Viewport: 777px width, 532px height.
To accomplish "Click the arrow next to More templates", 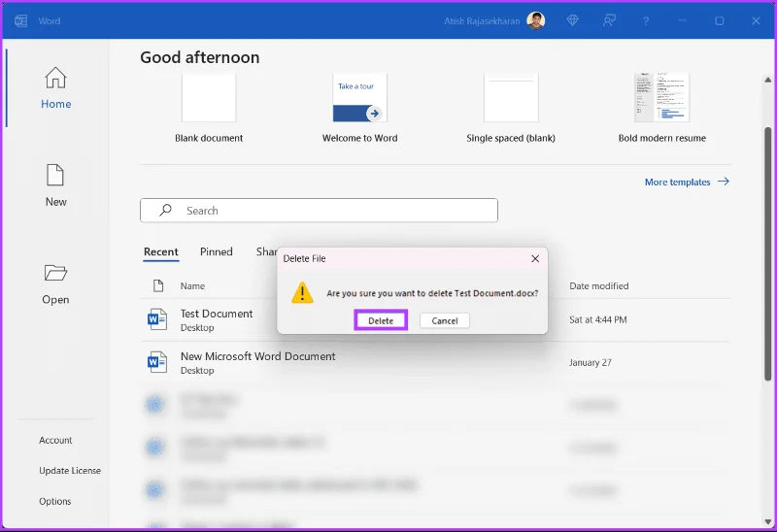I will (x=724, y=182).
